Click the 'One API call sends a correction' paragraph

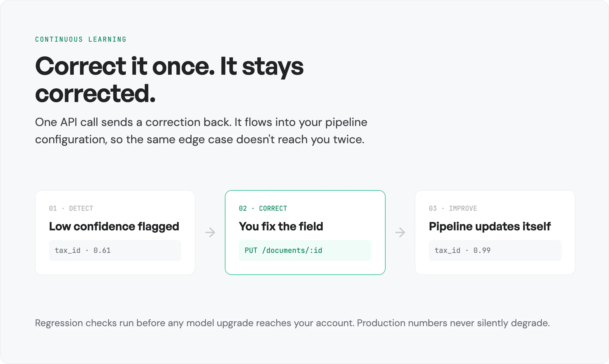[x=201, y=131]
